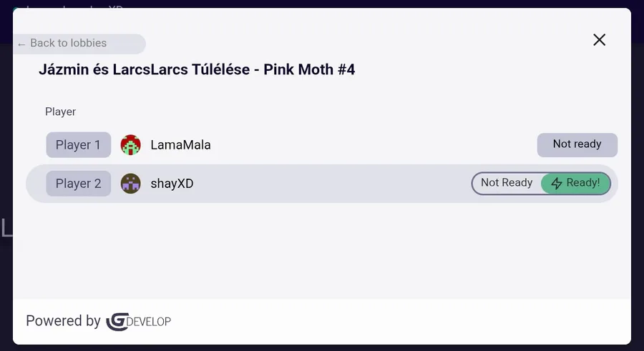This screenshot has width=644, height=351.
Task: Click the Player column header
Action: [x=60, y=112]
